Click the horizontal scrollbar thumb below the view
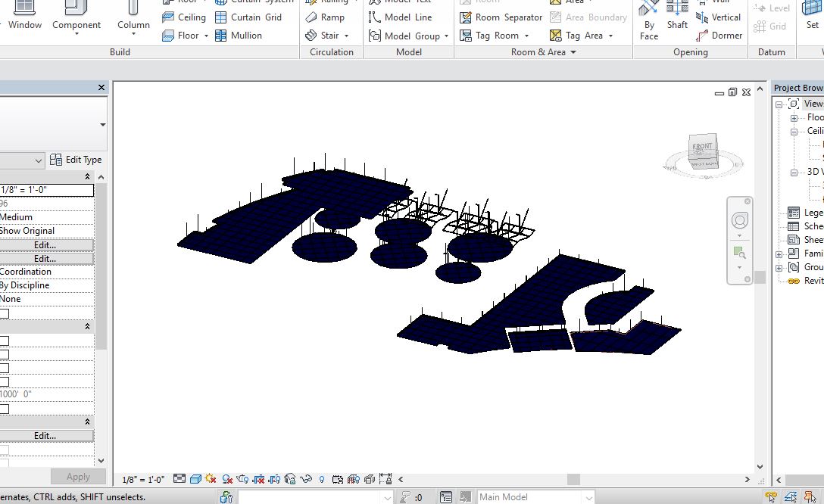The height and width of the screenshot is (504, 824). click(573, 479)
